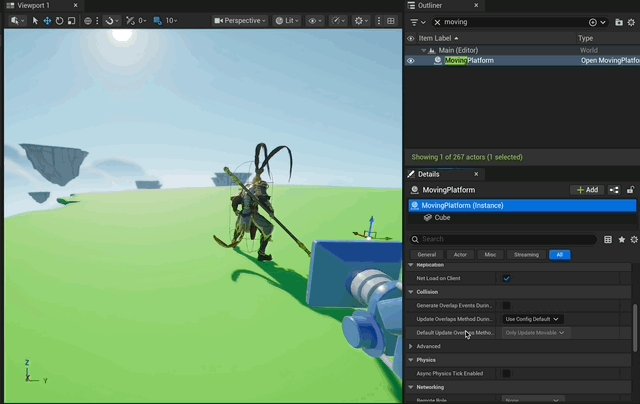Select the Cube component
This screenshot has width=640, height=404.
[442, 218]
